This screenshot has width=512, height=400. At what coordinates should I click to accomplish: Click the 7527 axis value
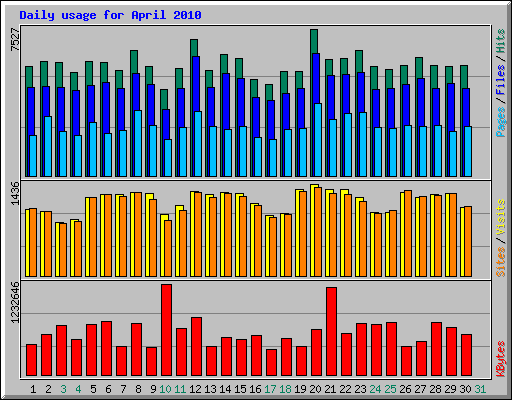tap(15, 40)
